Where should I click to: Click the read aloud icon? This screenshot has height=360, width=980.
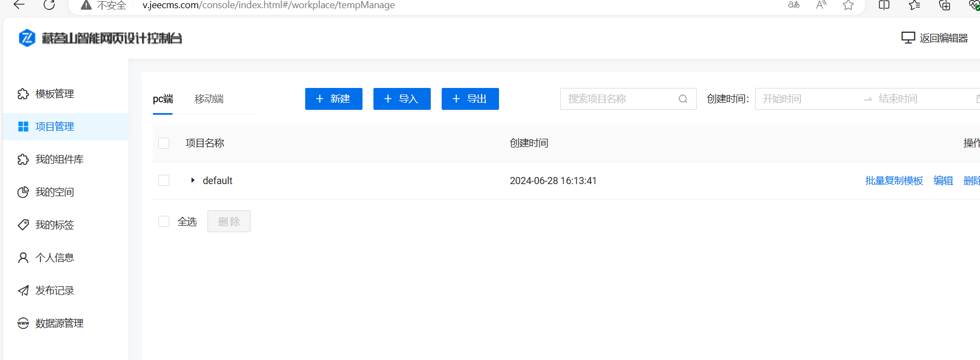(821, 5)
